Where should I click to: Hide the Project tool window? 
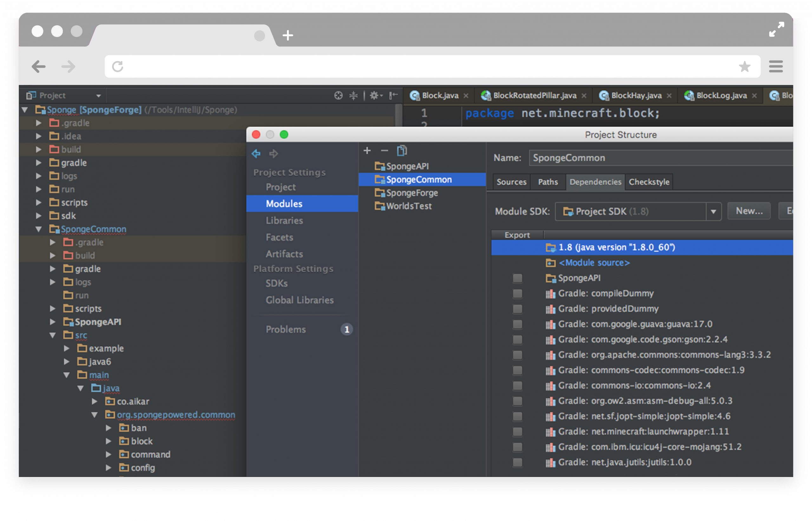point(394,96)
